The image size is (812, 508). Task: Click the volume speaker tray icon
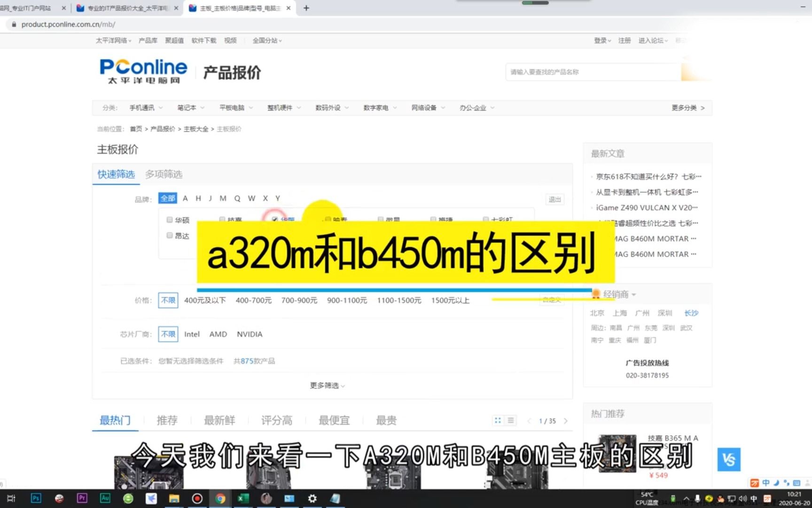click(x=742, y=498)
